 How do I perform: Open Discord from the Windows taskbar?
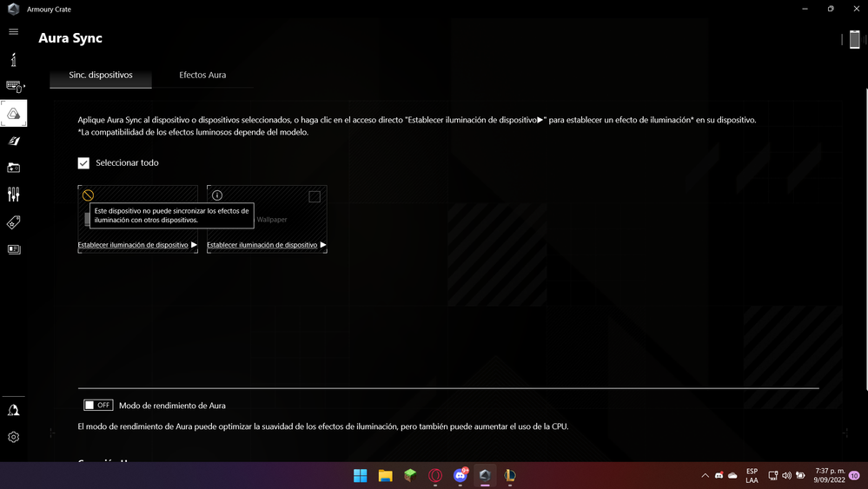click(460, 475)
